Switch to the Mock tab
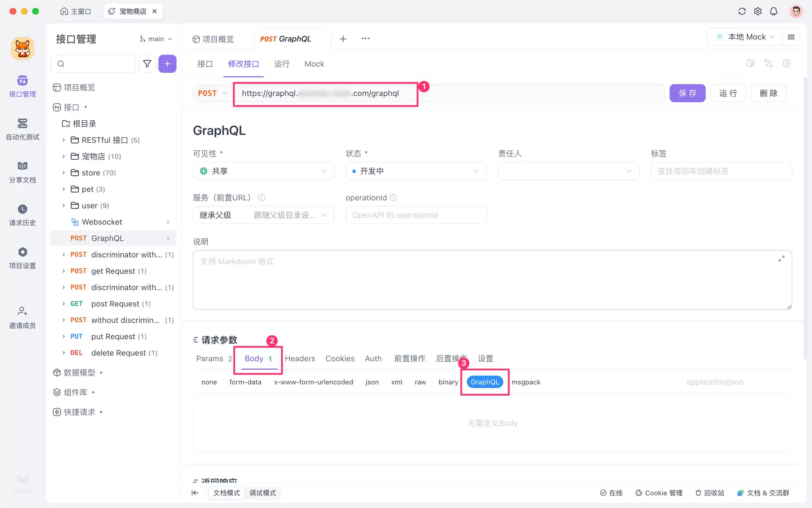Screen dimensions: 812x508 click(314, 64)
